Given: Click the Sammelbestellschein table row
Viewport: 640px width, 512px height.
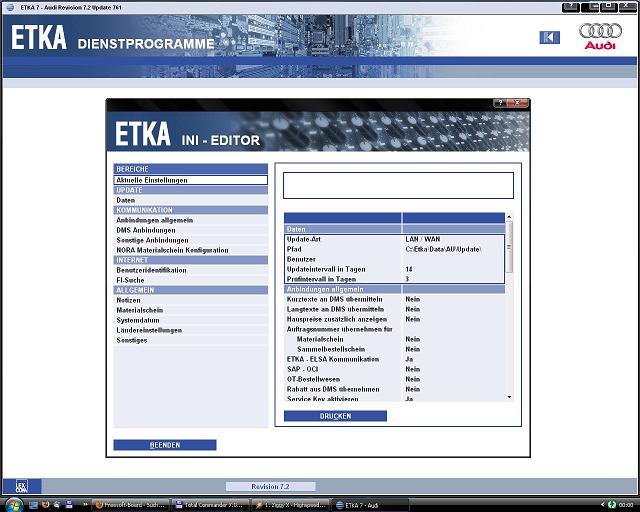Looking at the screenshot, I should [394, 349].
